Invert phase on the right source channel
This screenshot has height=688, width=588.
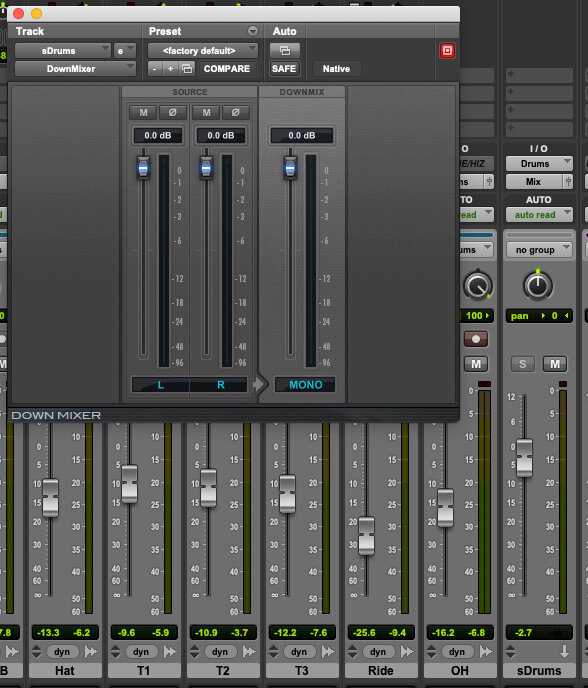click(x=236, y=112)
